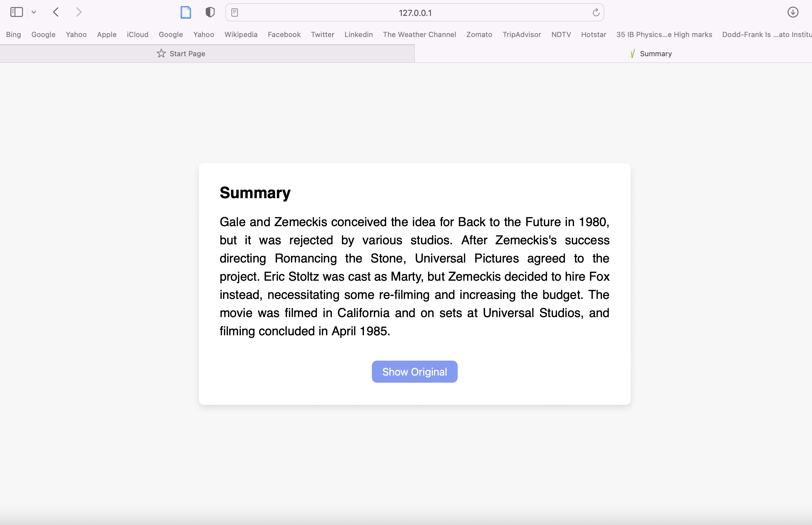Click the iCloud bookmark
812x525 pixels.
tap(138, 34)
